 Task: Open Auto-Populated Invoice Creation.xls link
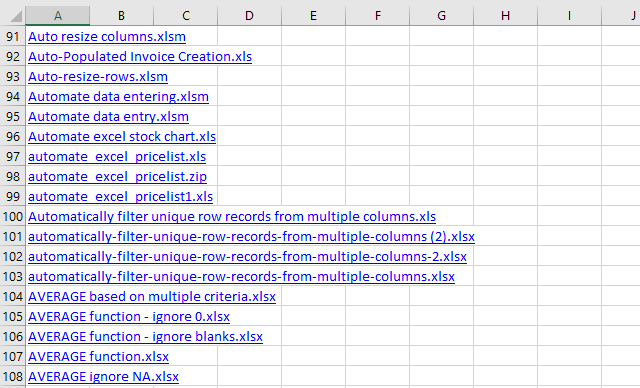[140, 57]
